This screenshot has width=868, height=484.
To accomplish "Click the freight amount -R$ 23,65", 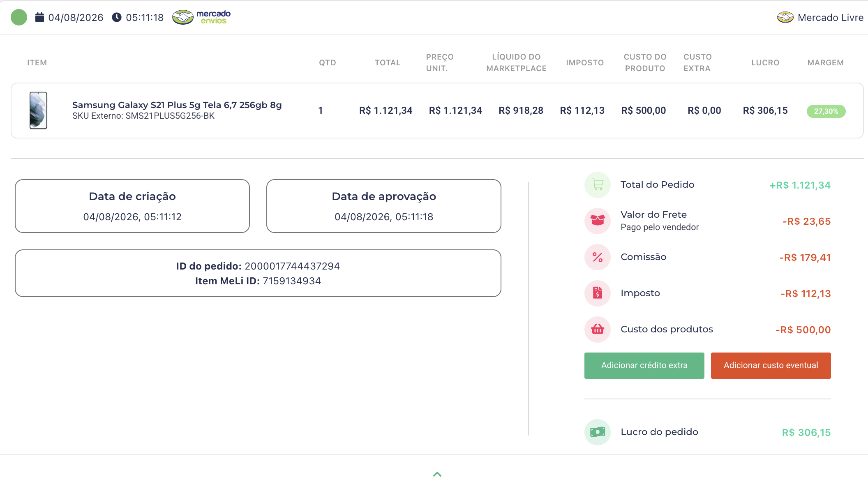I will tap(806, 221).
